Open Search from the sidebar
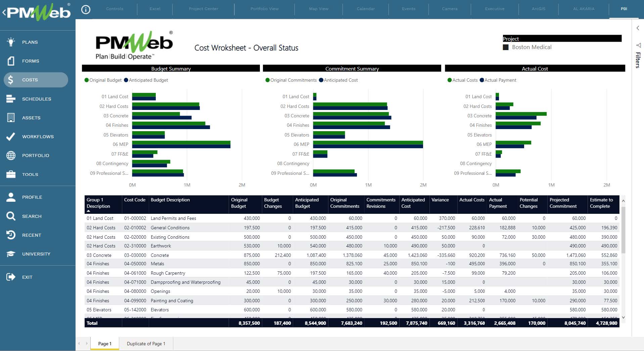This screenshot has width=644, height=351. point(11,216)
